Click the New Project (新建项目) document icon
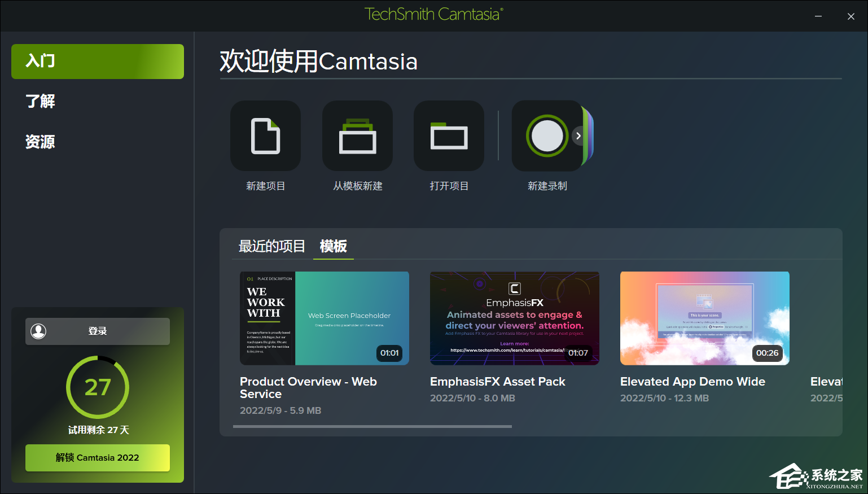This screenshot has width=868, height=494. click(x=265, y=135)
